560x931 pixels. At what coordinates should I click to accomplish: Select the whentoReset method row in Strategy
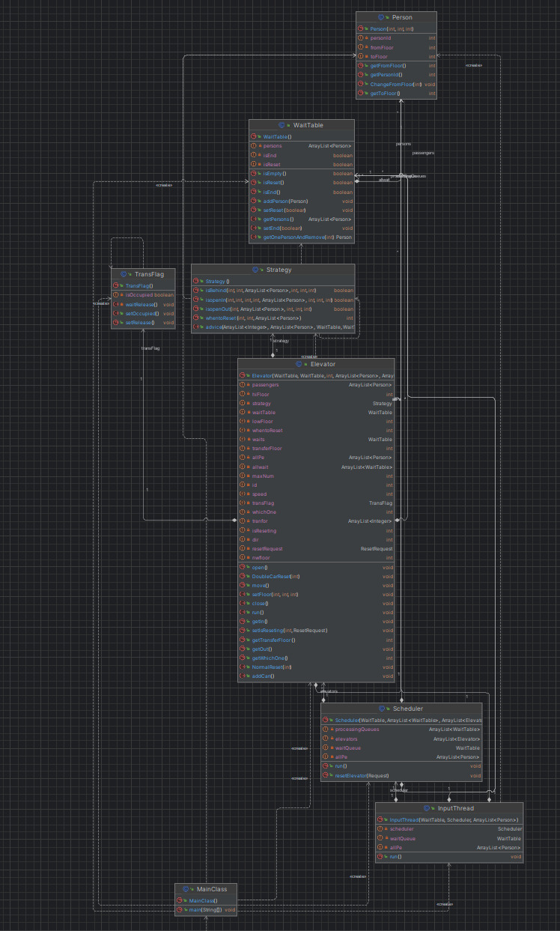(273, 318)
